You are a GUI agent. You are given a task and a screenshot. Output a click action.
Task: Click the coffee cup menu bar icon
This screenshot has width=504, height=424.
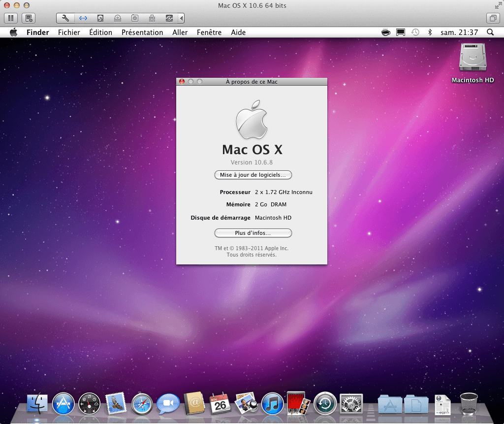(386, 32)
